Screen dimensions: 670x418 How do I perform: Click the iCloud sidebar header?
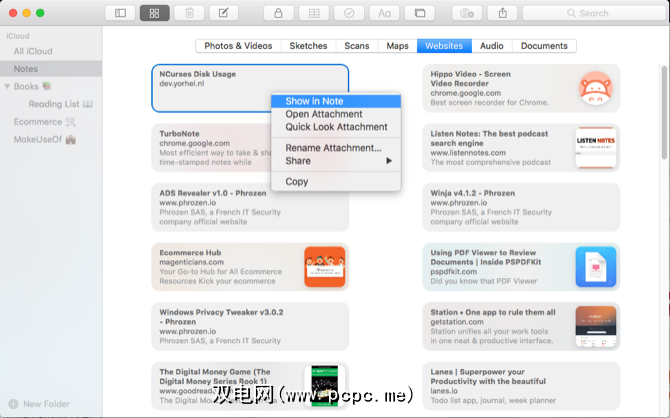pos(18,36)
